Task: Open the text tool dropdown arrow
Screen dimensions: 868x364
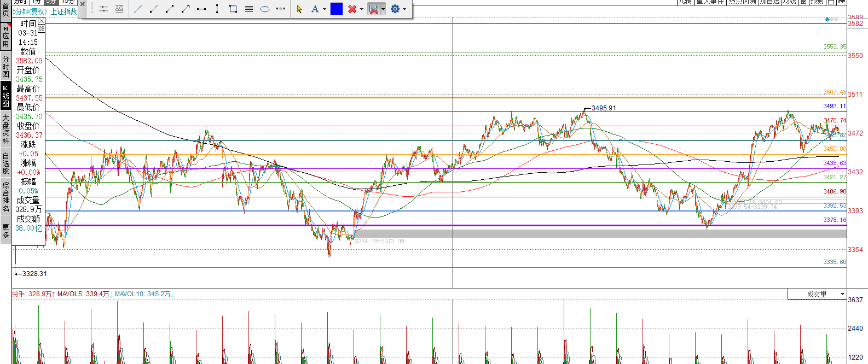Action: tap(325, 9)
